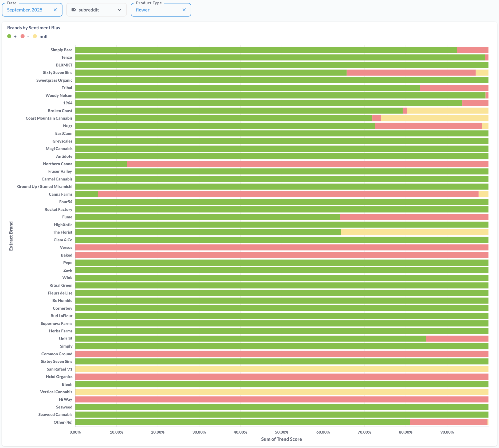
Task: Click the red segment of Northern Canna bar
Action: (x=307, y=164)
